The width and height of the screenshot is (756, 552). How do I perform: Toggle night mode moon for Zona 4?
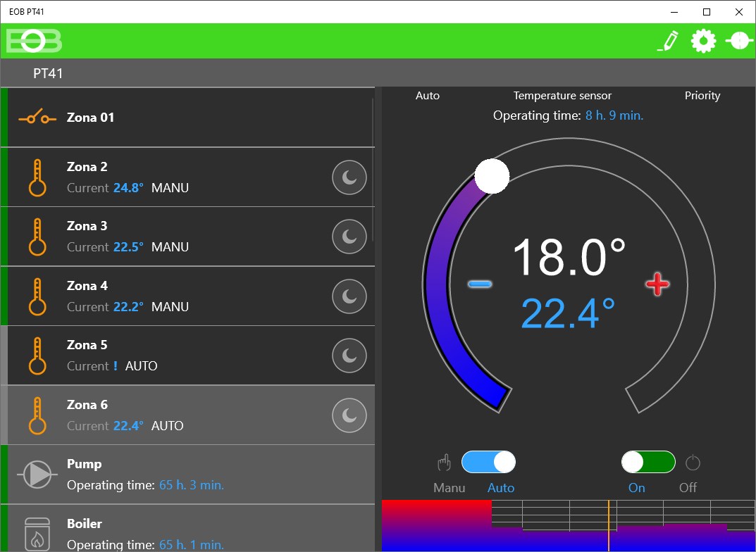tap(349, 296)
